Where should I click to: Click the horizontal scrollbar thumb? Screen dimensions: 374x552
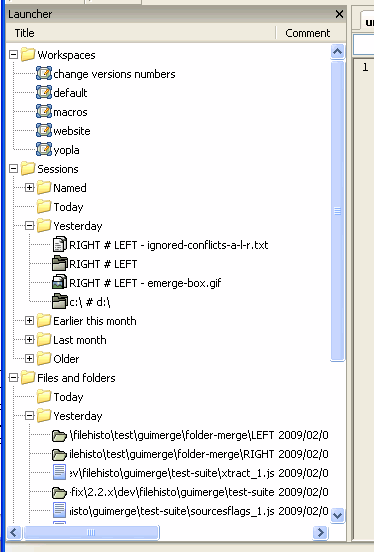[91, 532]
